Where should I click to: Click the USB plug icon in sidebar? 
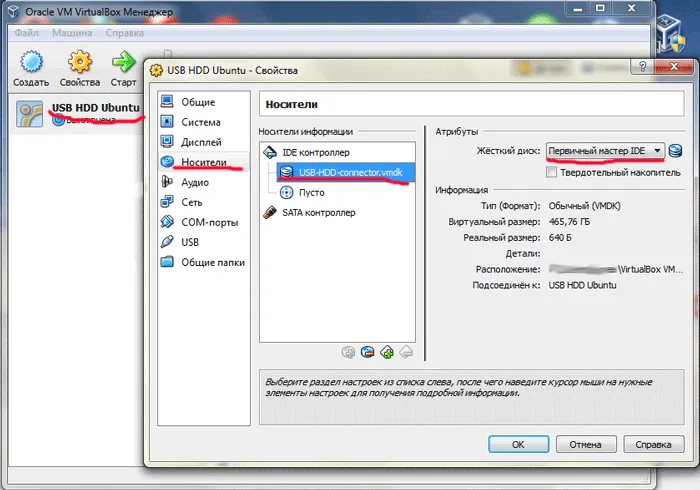pyautogui.click(x=167, y=241)
